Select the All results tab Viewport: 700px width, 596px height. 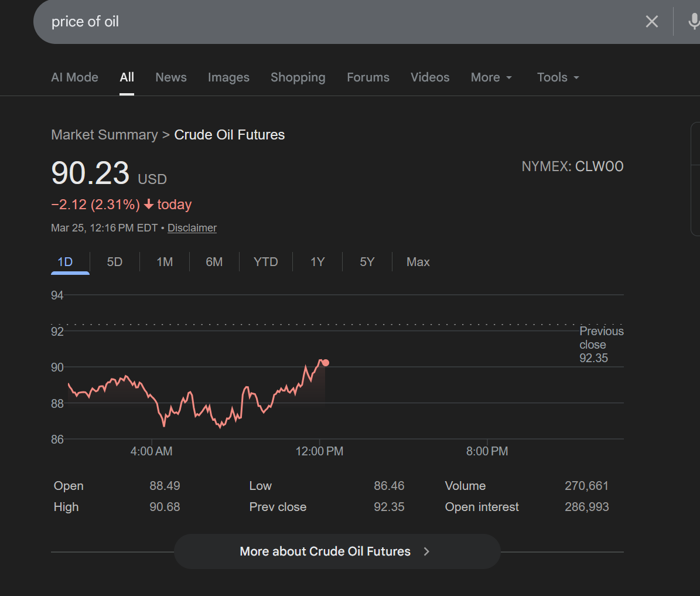(127, 77)
